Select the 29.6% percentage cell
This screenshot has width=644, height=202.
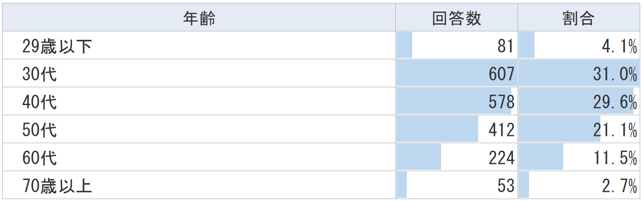pos(578,102)
